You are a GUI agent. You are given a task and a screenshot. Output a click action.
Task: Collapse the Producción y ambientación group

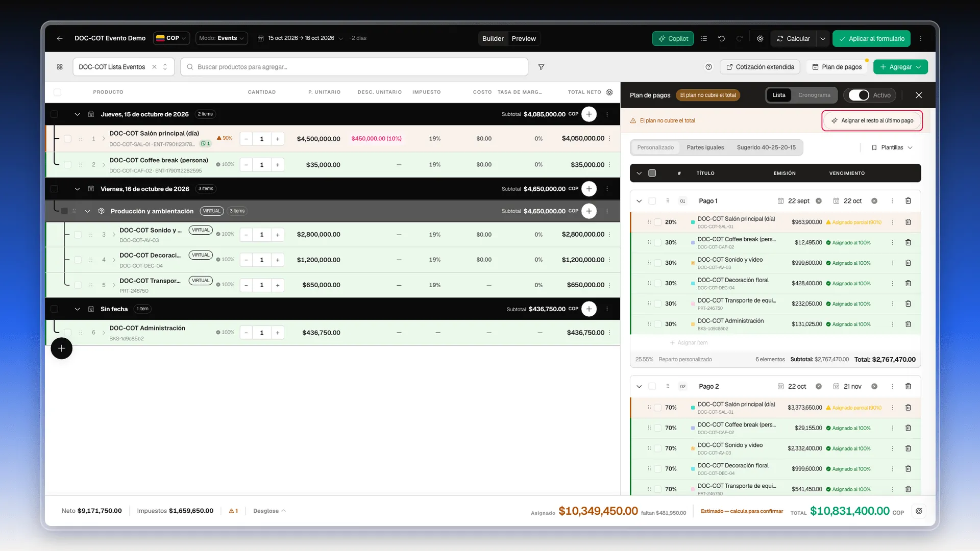[x=87, y=211]
